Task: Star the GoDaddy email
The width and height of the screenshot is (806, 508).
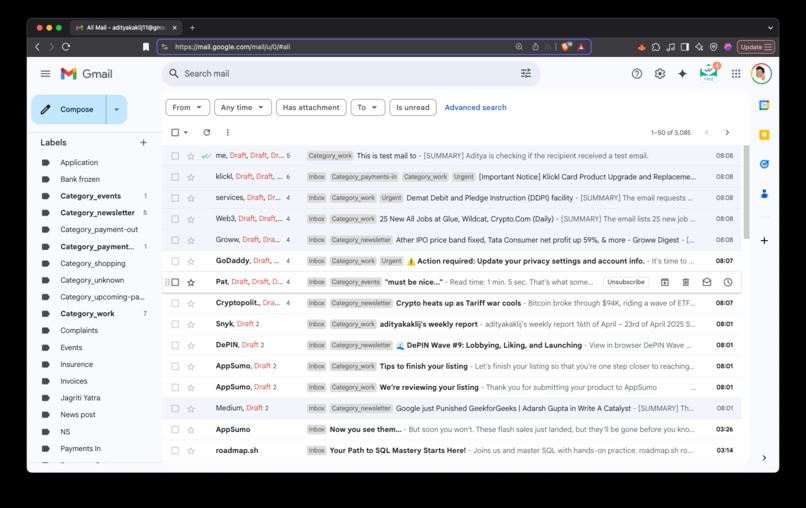Action: pyautogui.click(x=191, y=261)
